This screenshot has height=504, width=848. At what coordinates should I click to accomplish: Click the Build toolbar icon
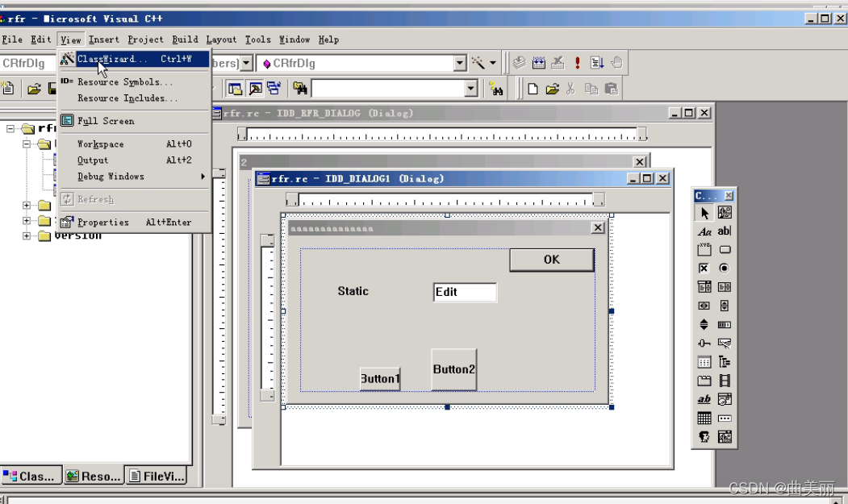(x=539, y=63)
